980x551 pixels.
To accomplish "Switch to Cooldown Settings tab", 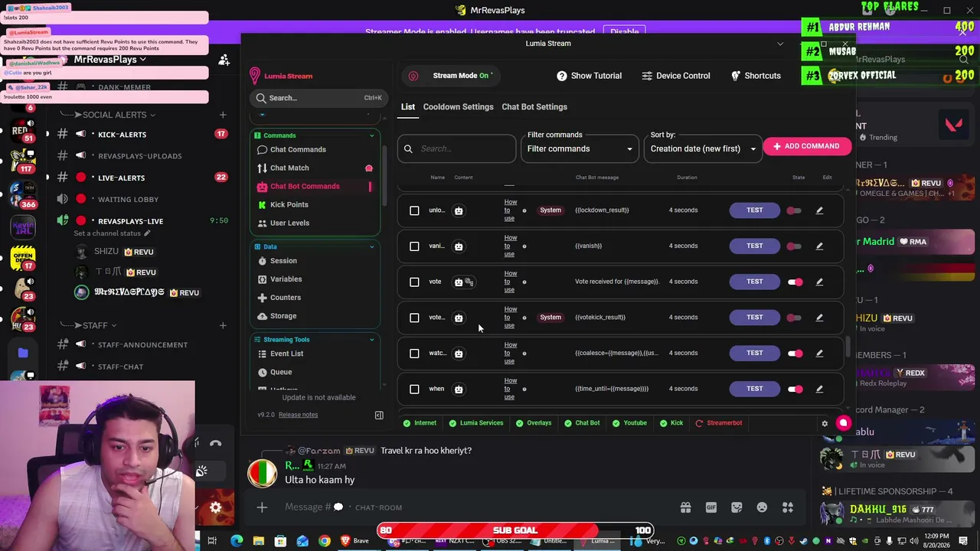I will click(x=458, y=106).
